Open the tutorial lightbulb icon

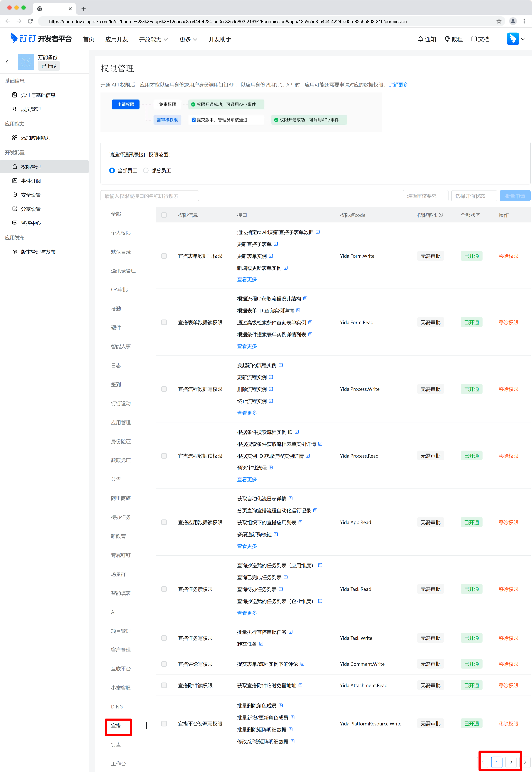(447, 39)
